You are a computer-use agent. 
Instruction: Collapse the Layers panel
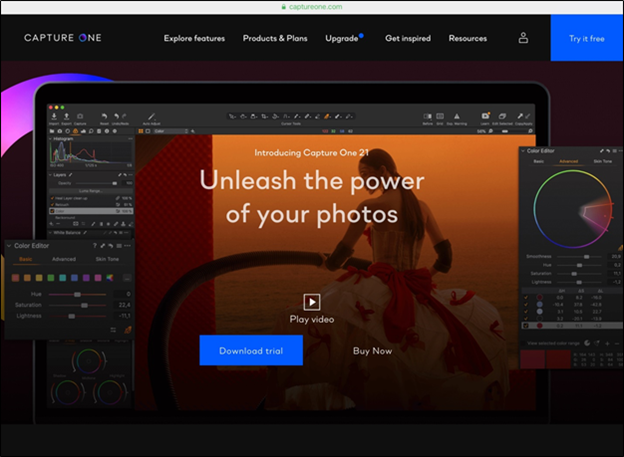coord(50,175)
